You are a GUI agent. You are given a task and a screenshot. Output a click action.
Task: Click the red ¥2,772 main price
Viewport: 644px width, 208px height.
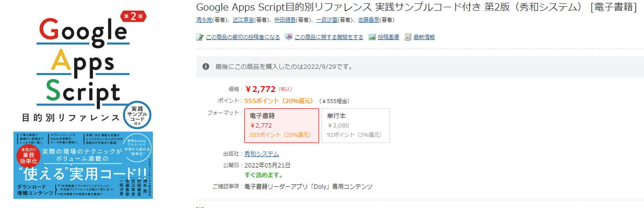(x=260, y=89)
